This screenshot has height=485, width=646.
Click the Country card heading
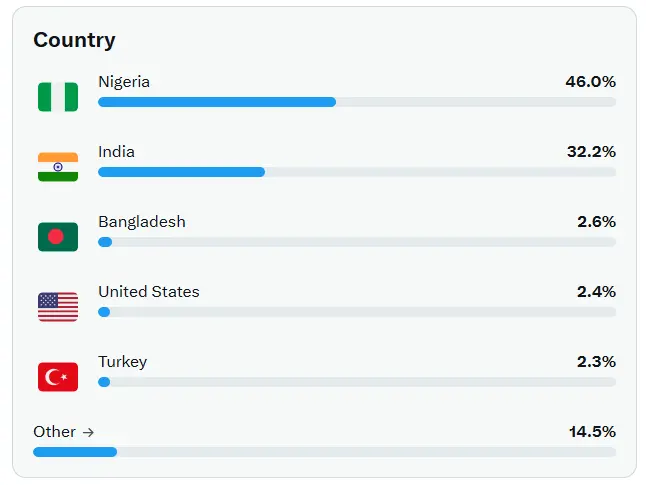pyautogui.click(x=75, y=40)
